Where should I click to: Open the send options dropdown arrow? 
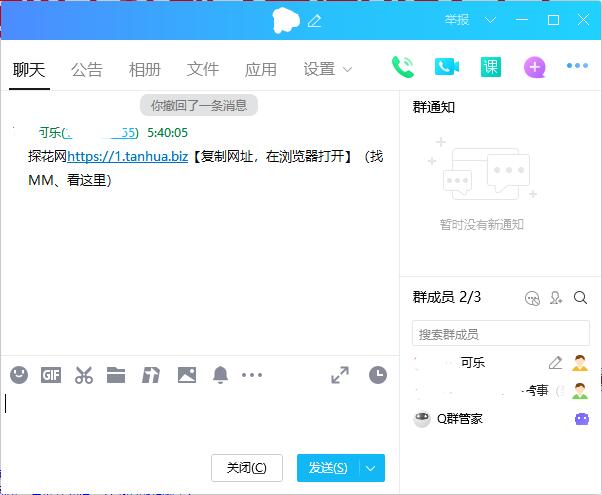pos(372,468)
